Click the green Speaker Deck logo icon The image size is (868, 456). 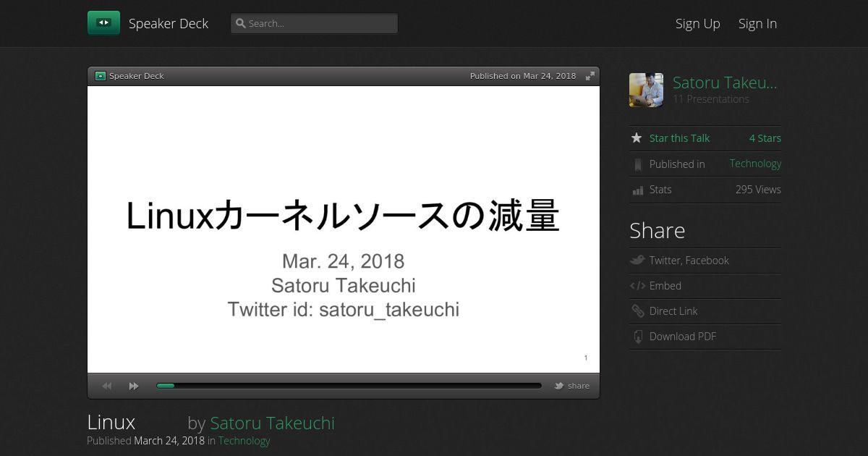[x=103, y=23]
